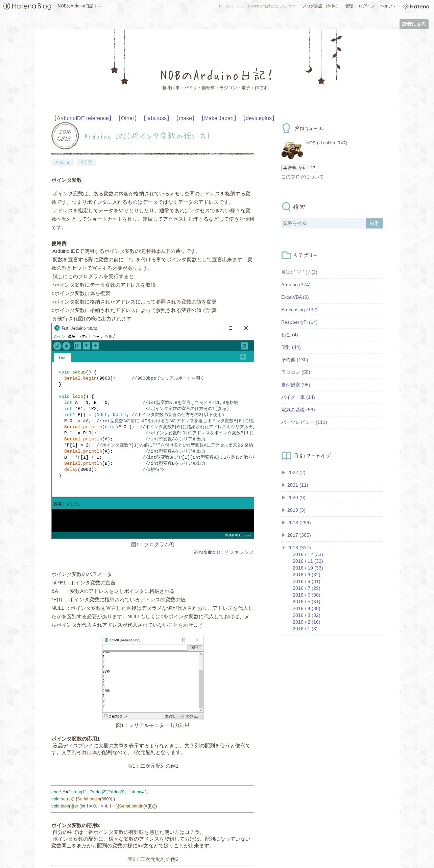Expand the 2018 archive
Viewport: 434px width, 868px height.
pos(284,523)
